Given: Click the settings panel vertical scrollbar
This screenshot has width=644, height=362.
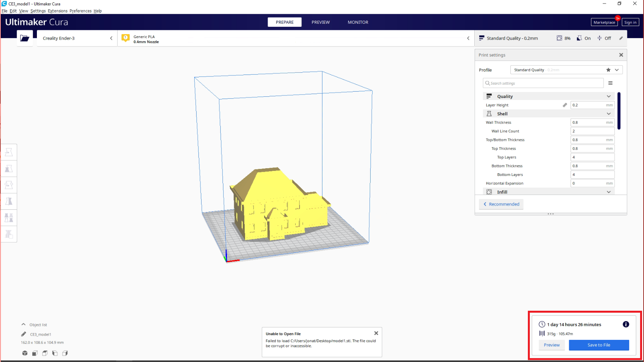Looking at the screenshot, I should coord(619,111).
